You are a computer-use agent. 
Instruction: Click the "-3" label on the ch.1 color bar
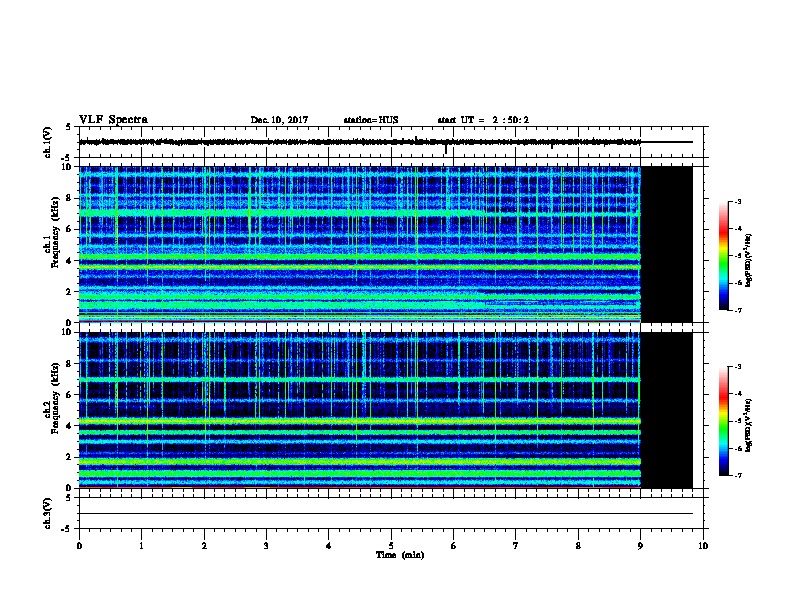point(738,202)
